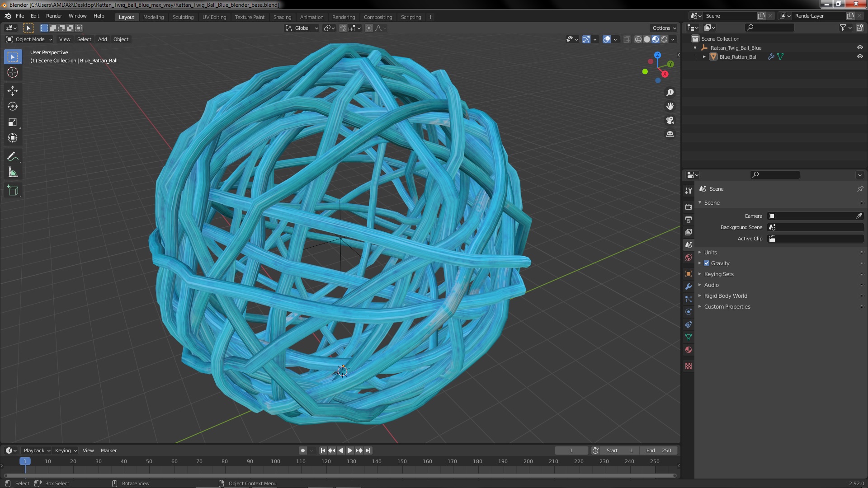Open the Render menu
Screen dimensions: 868x488
54,16
